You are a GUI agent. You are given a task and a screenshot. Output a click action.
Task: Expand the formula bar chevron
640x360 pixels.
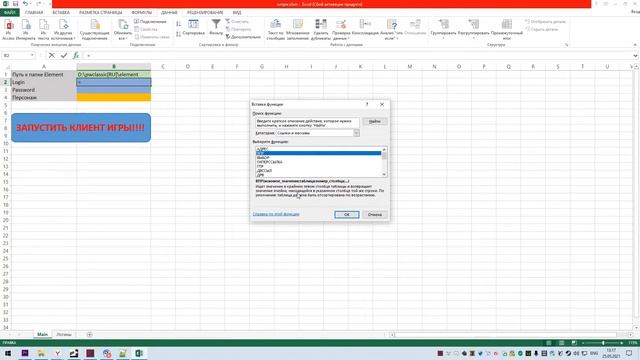pos(635,56)
